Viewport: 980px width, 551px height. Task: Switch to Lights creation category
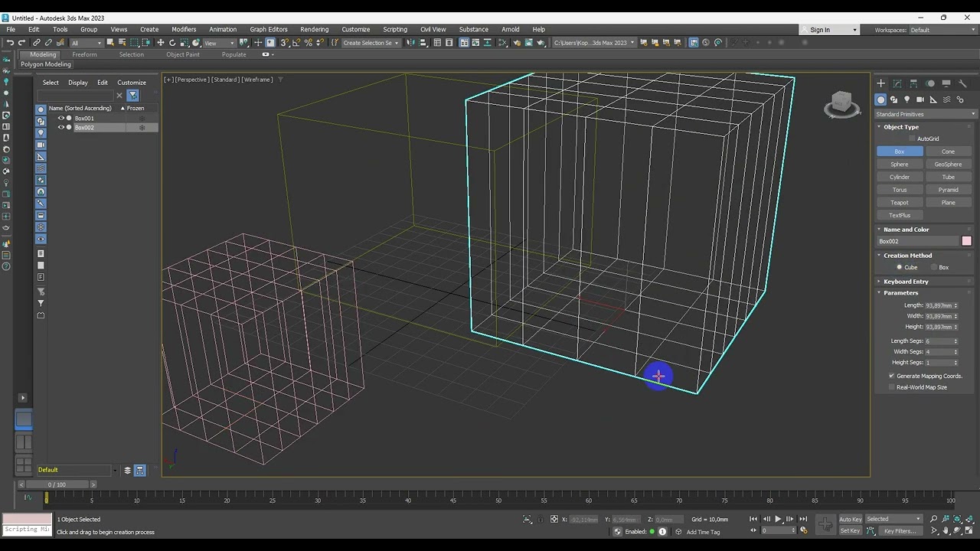pyautogui.click(x=907, y=99)
